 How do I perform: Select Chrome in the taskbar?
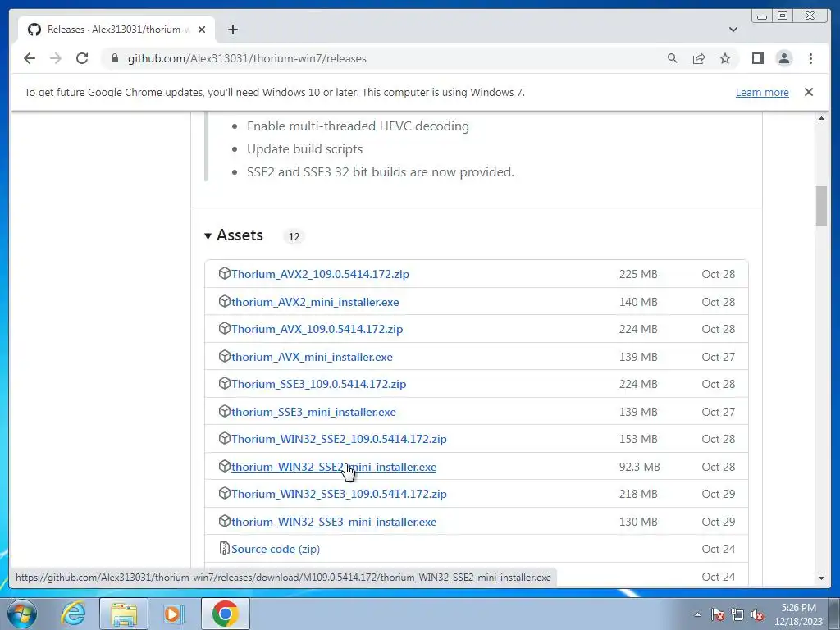(225, 614)
